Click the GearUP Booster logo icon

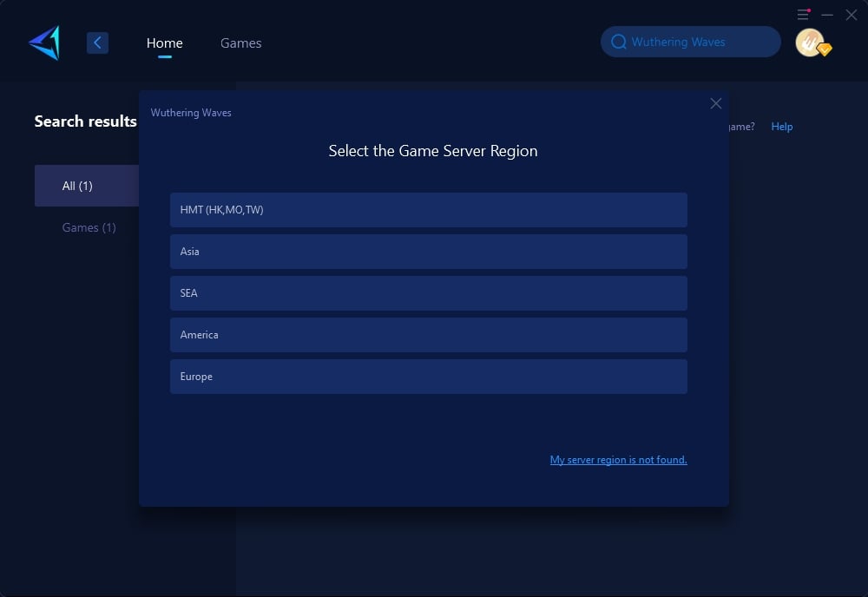(44, 43)
